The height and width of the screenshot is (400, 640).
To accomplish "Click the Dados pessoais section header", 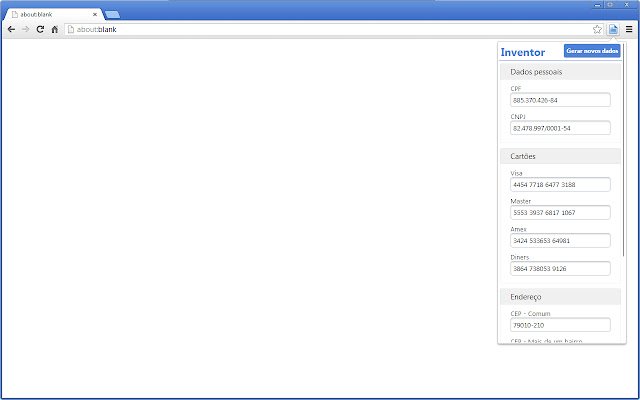I will coord(560,72).
